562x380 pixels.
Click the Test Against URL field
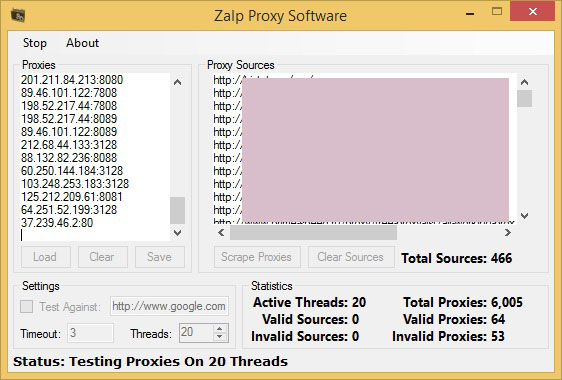tap(169, 306)
